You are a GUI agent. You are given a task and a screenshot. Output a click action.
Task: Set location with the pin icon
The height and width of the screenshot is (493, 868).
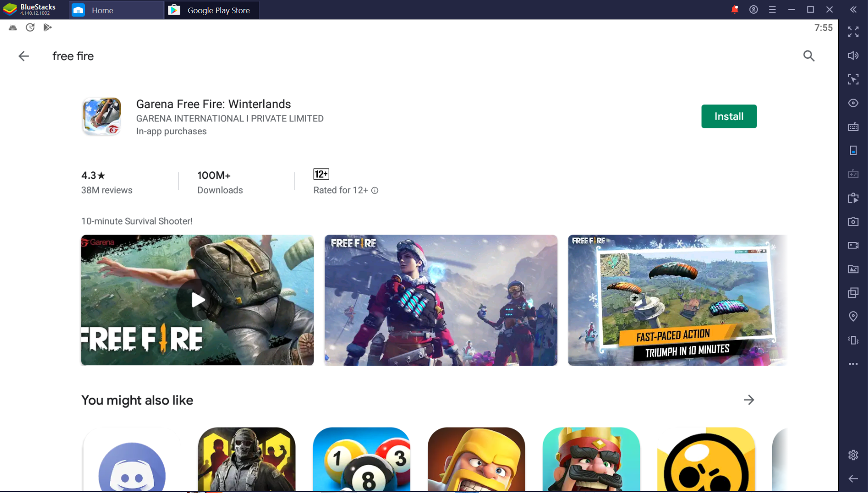(x=853, y=316)
